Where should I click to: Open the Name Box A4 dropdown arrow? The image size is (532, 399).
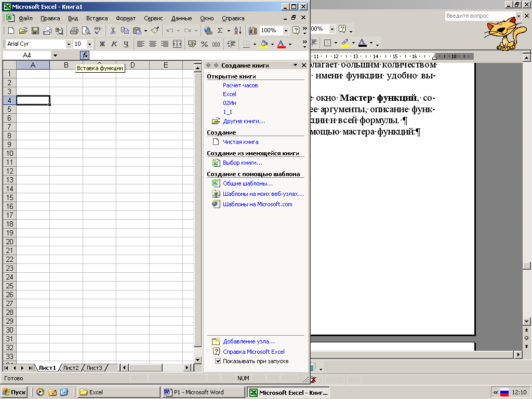pos(55,55)
